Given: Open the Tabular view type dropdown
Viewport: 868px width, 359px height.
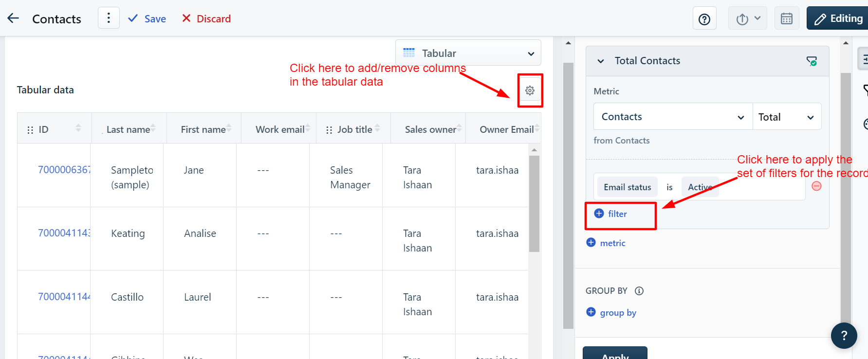Looking at the screenshot, I should [x=468, y=53].
